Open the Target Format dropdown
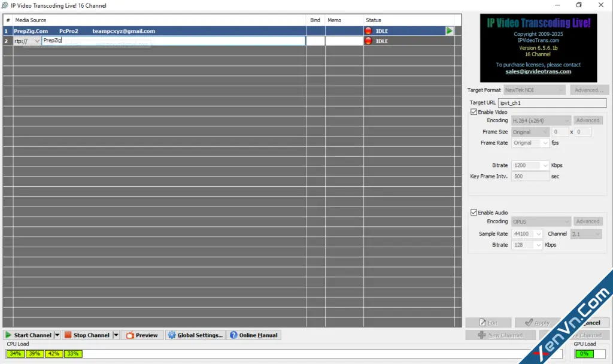The width and height of the screenshot is (613, 364). 534,90
